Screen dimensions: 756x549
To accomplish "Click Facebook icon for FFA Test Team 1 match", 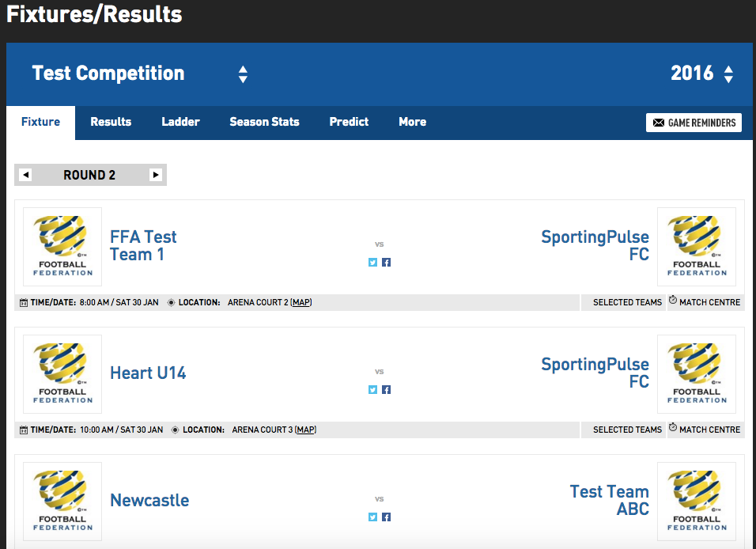I will [x=386, y=263].
